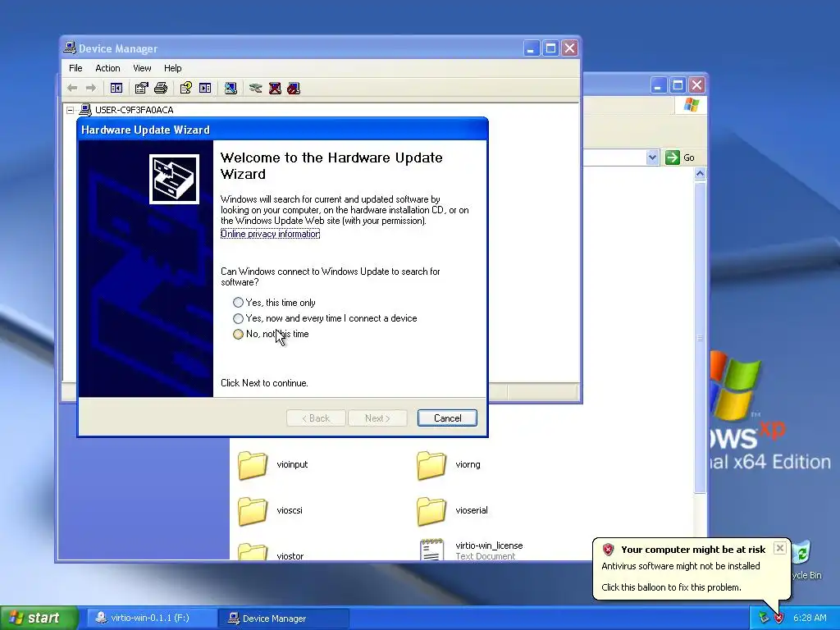Click the Update Driver toolbar icon

tap(256, 88)
